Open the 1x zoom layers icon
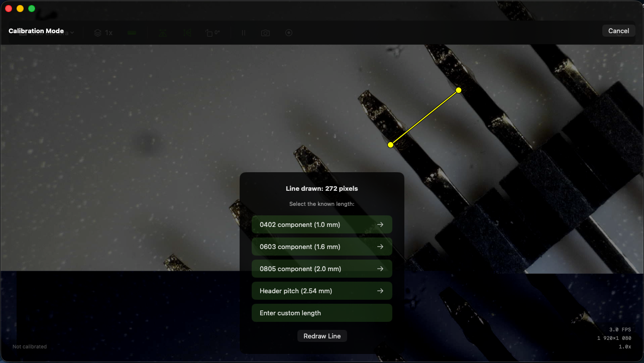644x363 pixels. (x=103, y=33)
